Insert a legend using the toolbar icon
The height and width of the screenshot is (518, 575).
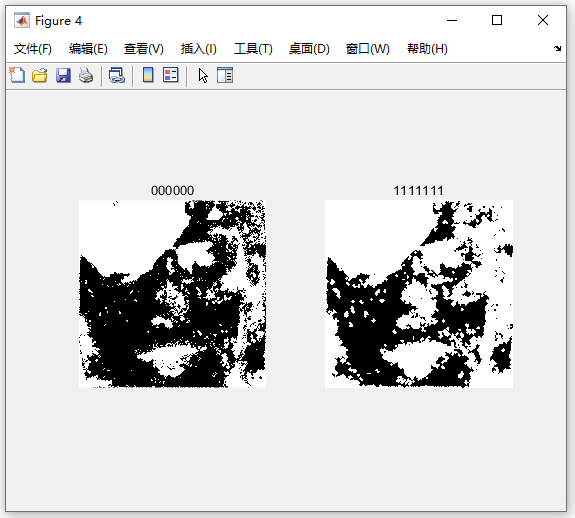(171, 76)
